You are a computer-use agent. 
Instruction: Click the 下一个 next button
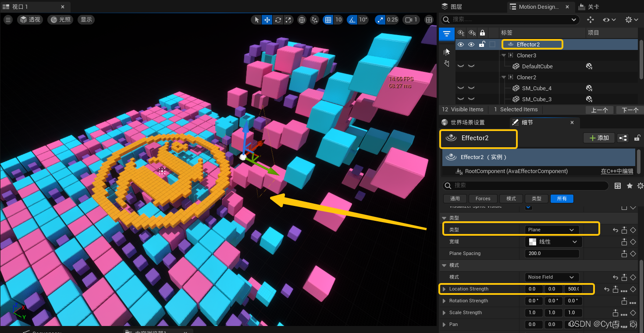(630, 110)
